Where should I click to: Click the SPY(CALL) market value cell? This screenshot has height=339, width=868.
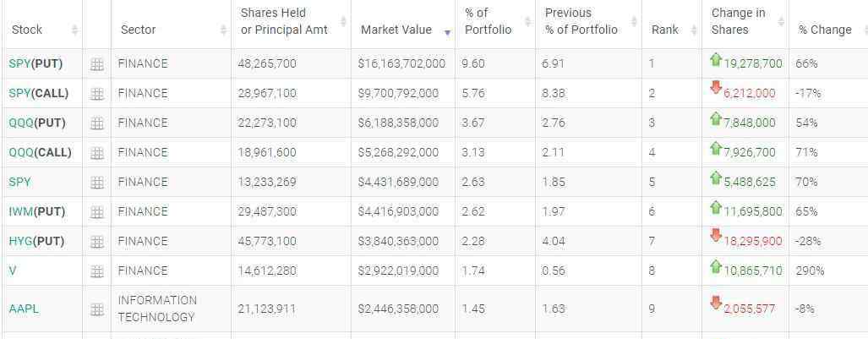click(403, 94)
